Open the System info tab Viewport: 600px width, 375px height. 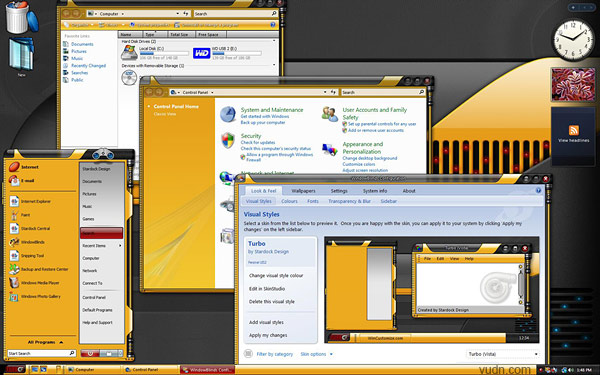(x=375, y=191)
